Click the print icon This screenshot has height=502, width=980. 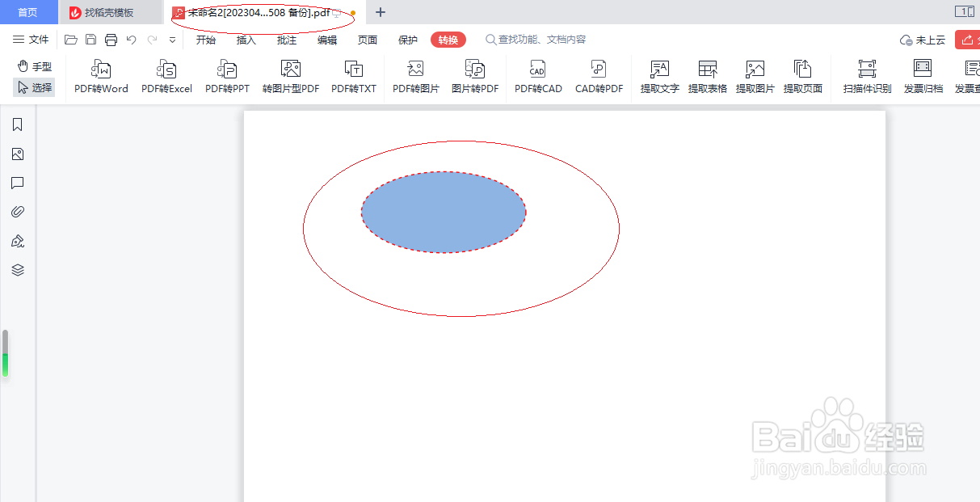tap(111, 40)
